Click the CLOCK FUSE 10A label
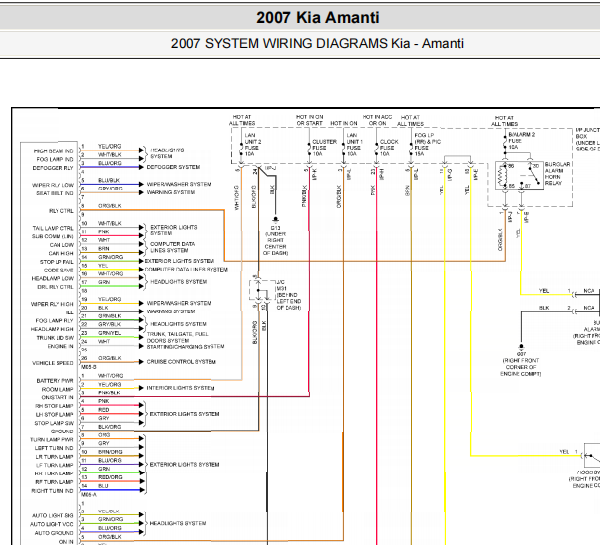This screenshot has height=545, width=600. [x=389, y=148]
